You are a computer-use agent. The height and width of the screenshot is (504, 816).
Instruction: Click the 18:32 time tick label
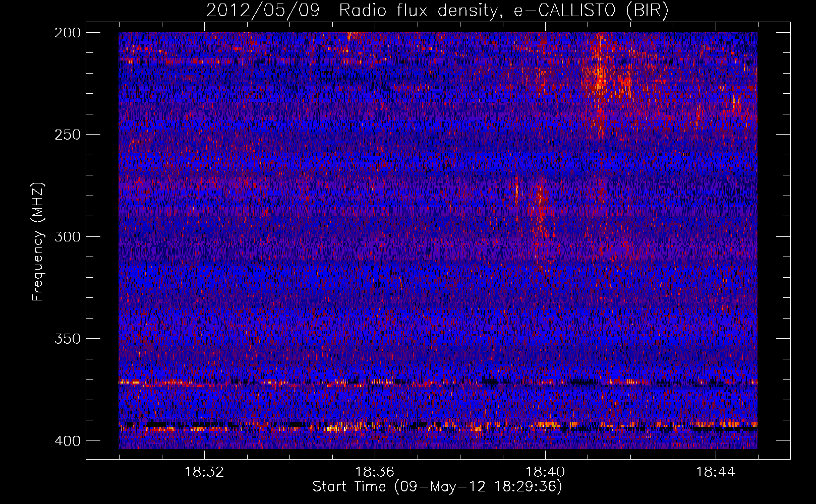pos(204,472)
